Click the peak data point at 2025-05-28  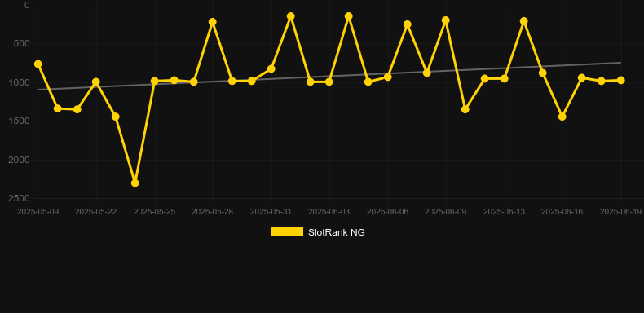click(x=213, y=22)
